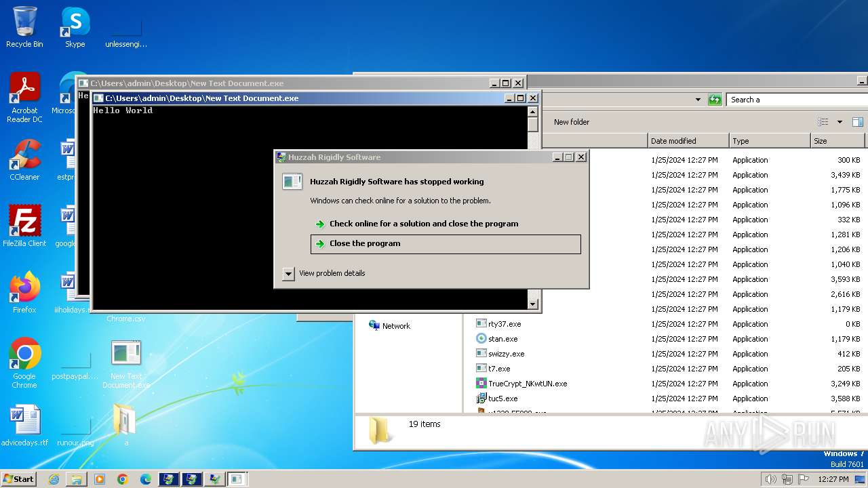
Task: Click inside the Explorer search box
Action: tap(797, 100)
